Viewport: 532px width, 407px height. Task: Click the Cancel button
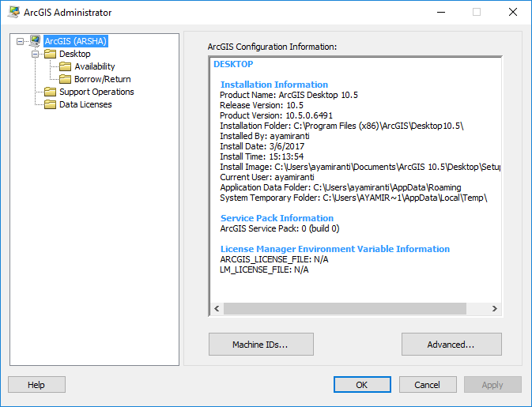pos(428,385)
